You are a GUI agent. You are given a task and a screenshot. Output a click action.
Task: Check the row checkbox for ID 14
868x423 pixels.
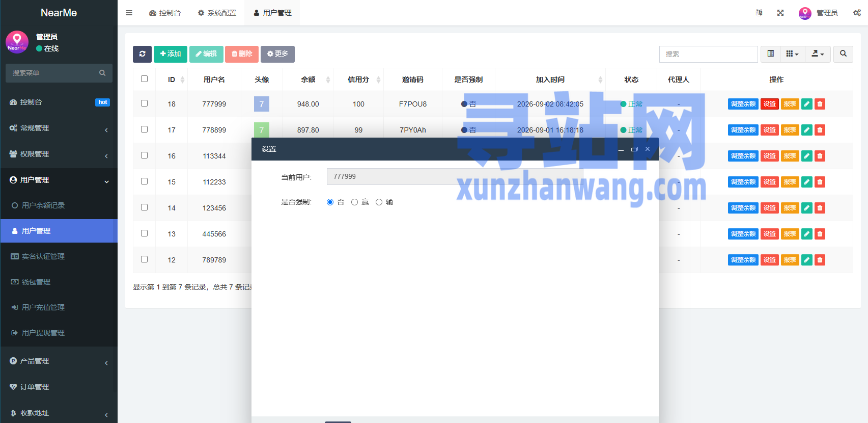tap(145, 207)
